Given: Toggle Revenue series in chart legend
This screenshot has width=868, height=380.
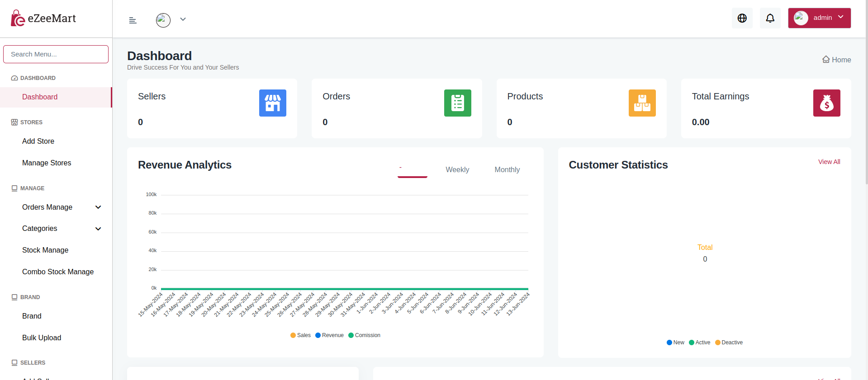Looking at the screenshot, I should pos(330,335).
